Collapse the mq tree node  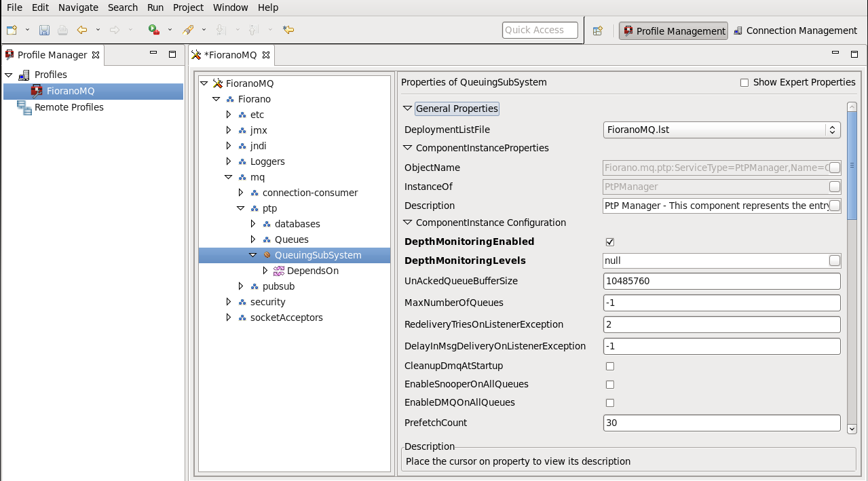click(229, 177)
